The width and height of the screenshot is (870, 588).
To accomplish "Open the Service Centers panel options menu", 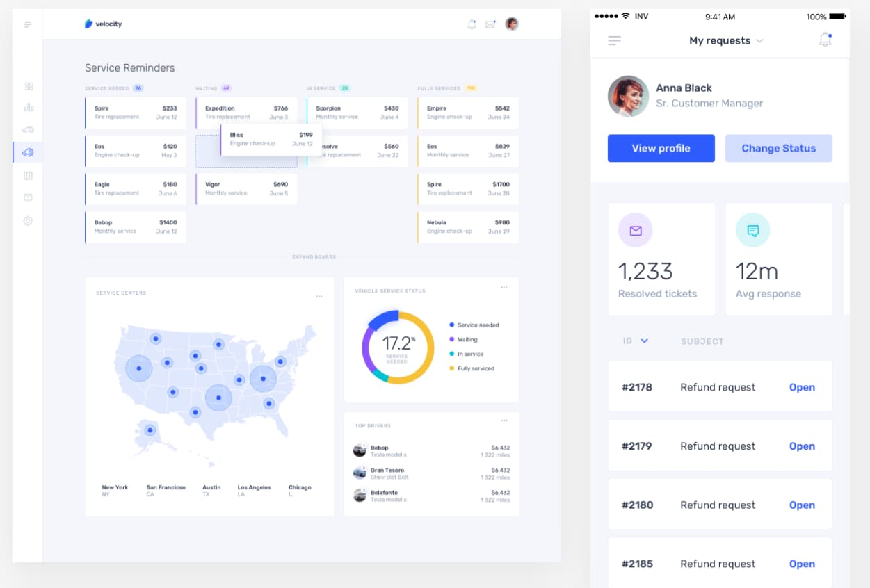I will pyautogui.click(x=320, y=295).
